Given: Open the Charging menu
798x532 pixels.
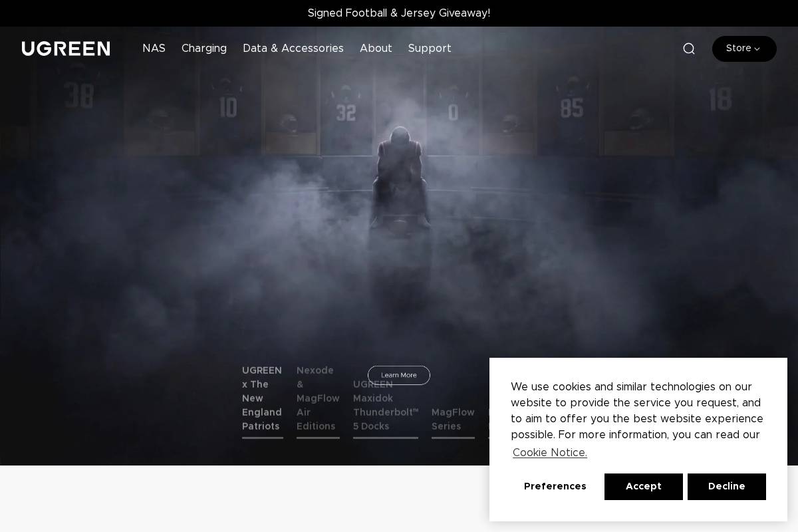Looking at the screenshot, I should pyautogui.click(x=204, y=49).
